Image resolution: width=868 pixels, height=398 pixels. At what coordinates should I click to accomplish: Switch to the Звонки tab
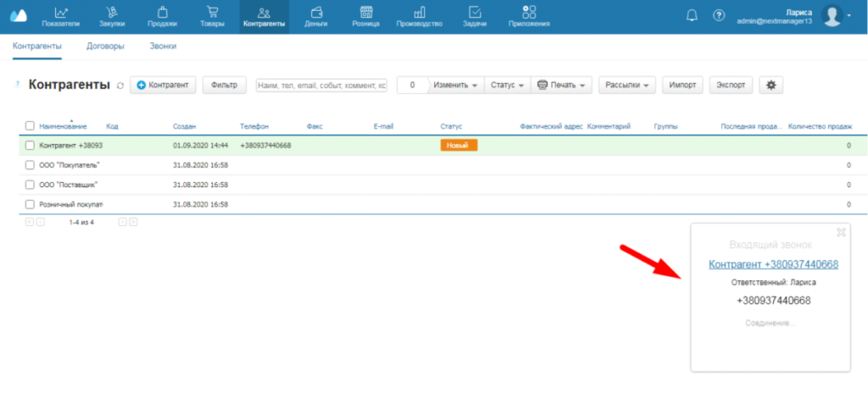coord(163,47)
